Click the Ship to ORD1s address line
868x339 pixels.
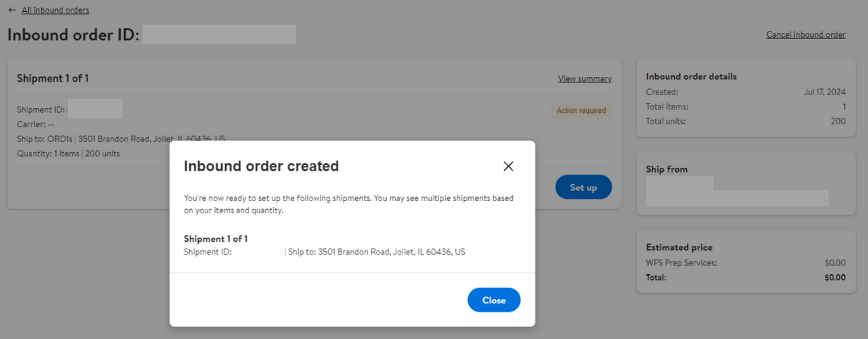121,139
